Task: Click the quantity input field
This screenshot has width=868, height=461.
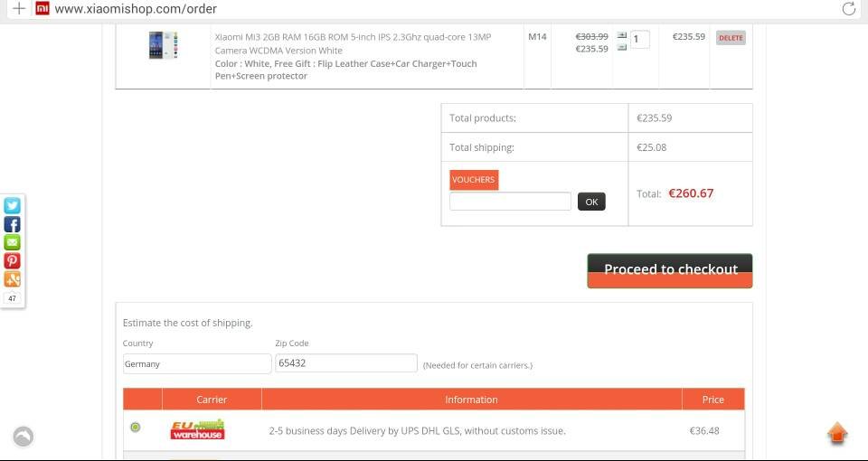Action: coord(640,39)
